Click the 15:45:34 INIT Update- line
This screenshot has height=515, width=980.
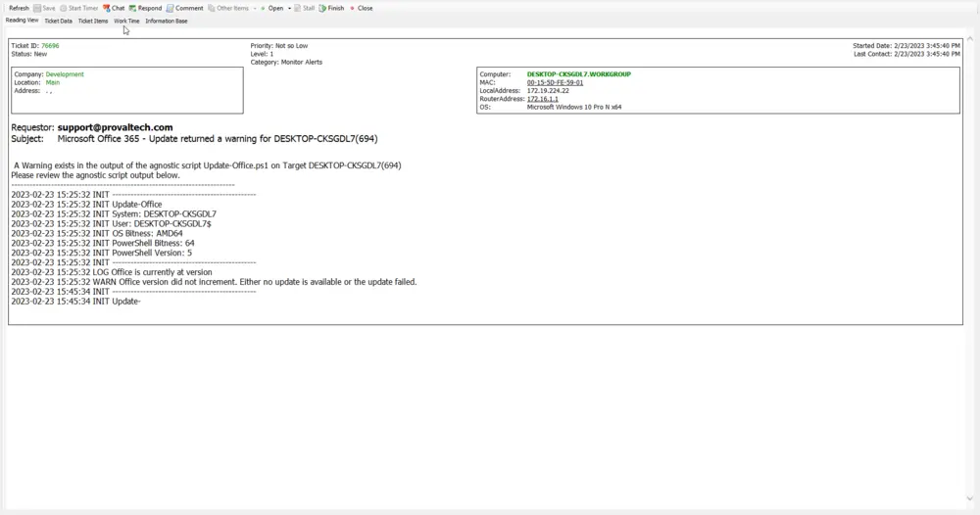click(x=75, y=302)
